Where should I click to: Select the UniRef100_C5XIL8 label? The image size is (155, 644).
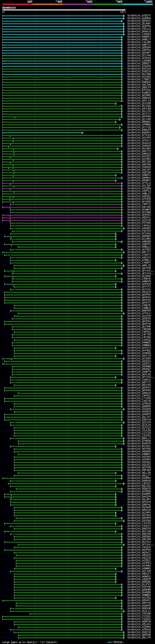139,29
